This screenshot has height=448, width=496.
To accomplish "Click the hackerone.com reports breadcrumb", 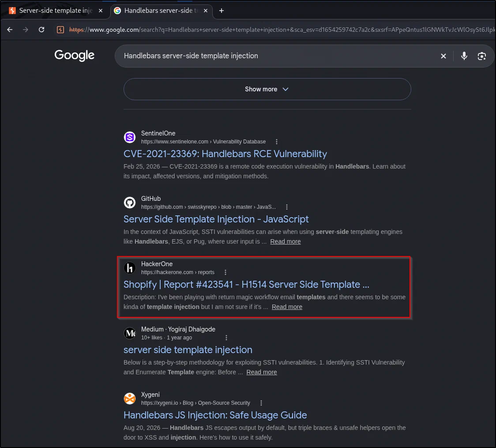I will (178, 272).
